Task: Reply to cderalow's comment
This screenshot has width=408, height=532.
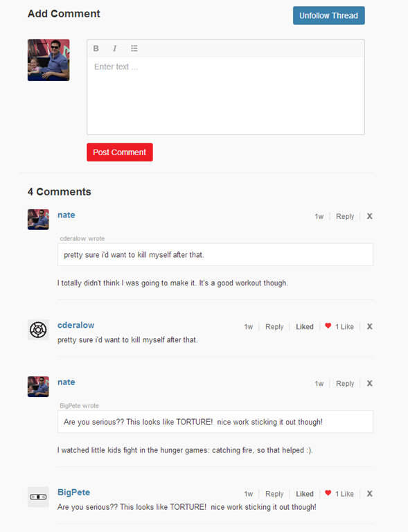Action: 274,327
